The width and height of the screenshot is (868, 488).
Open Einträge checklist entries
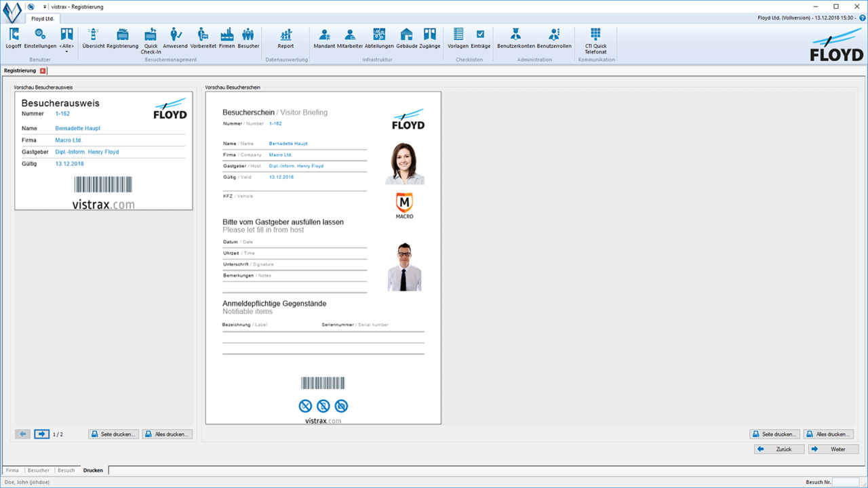(480, 38)
